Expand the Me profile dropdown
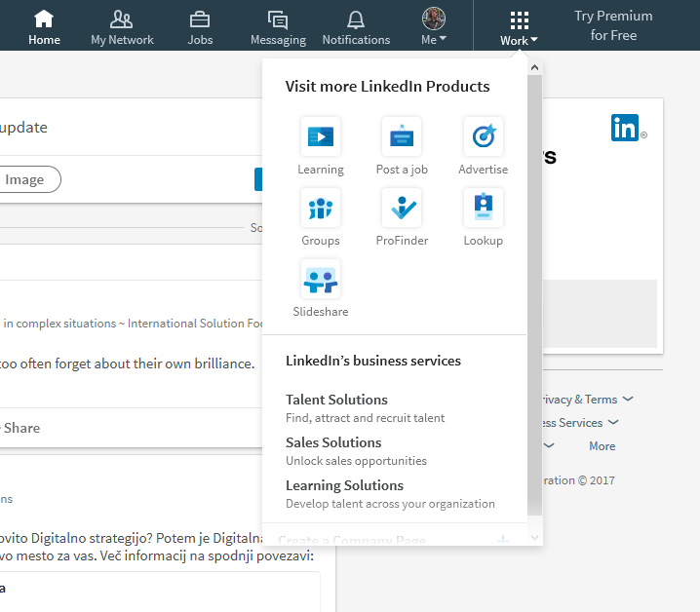The height and width of the screenshot is (612, 700). click(434, 27)
